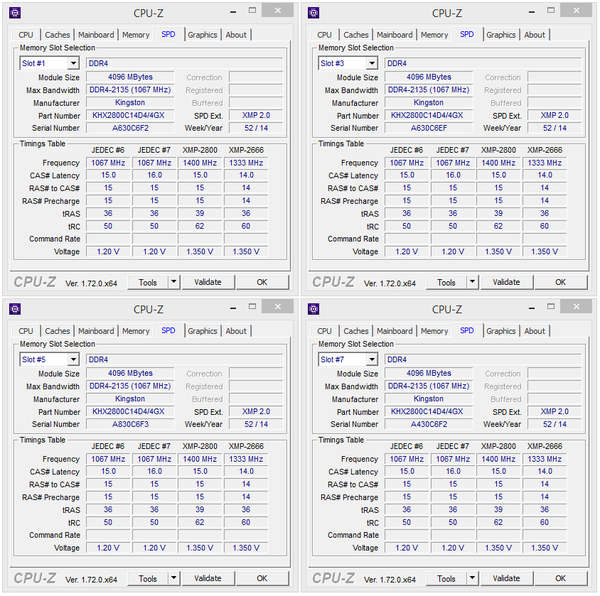Click Validate button in Slot #3 window
This screenshot has height=596, width=600.
tap(506, 282)
